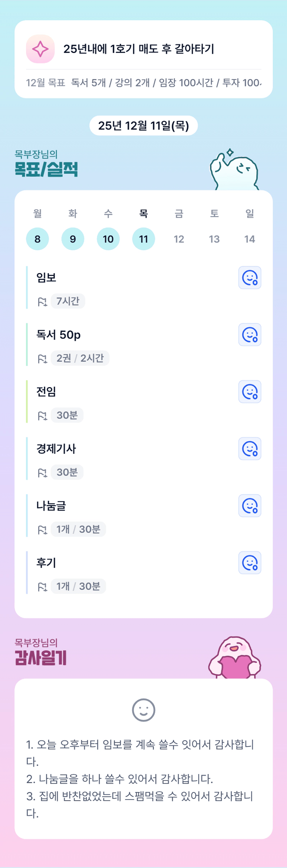The width and height of the screenshot is (287, 868).
Task: Select Monday the 8th in week calendar
Action: pos(37,239)
